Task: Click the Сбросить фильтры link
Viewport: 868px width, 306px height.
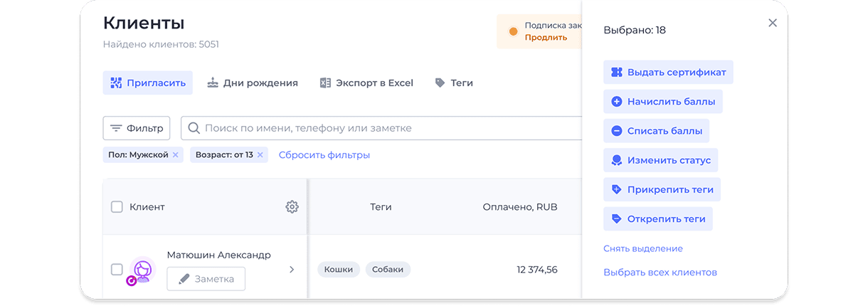Action: point(324,155)
